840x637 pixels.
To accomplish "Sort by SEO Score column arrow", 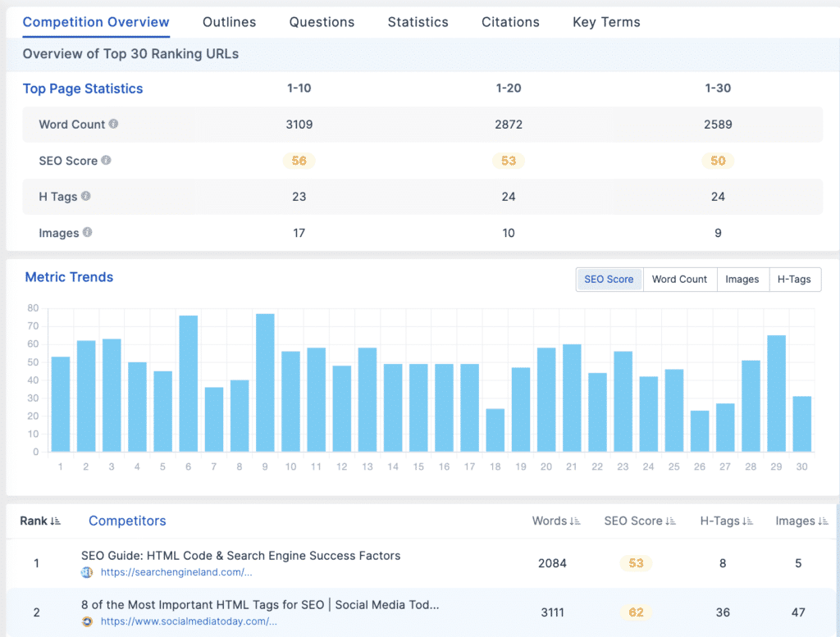I will [672, 521].
